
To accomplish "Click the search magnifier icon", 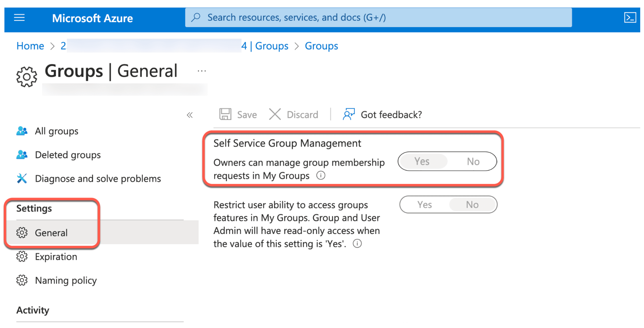I will 196,17.
